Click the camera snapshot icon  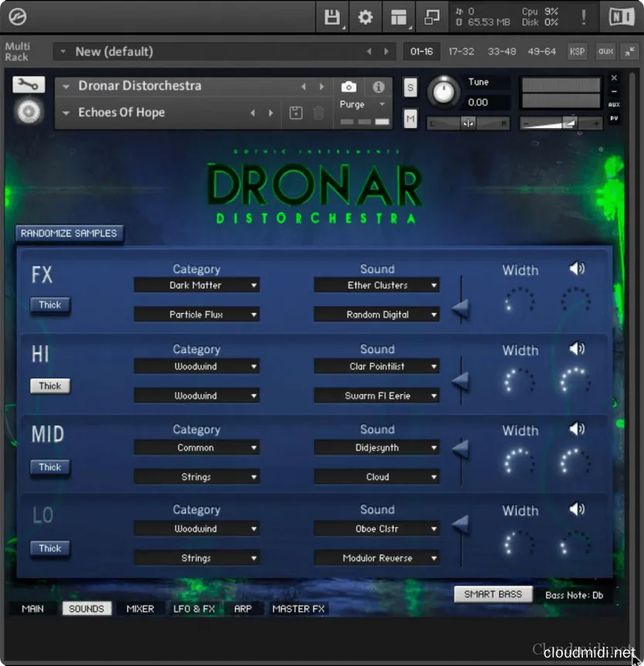(349, 87)
